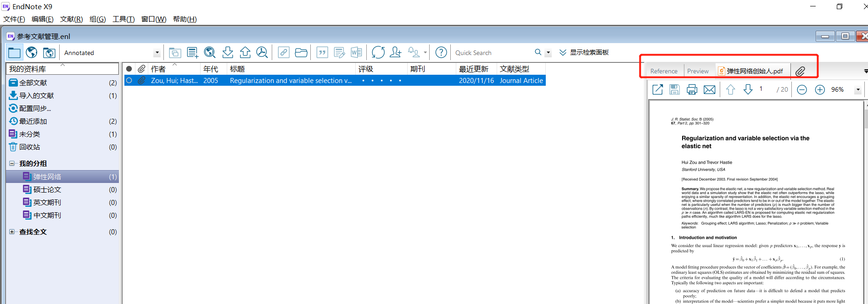Screen dimensions: 868x304
Task: Sort by 文献类型 column header
Action: coord(521,69)
